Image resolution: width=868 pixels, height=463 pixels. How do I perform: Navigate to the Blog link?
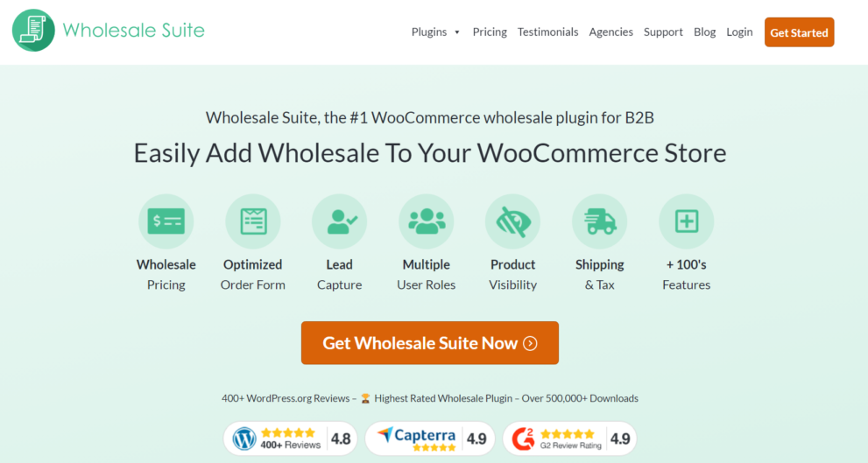point(705,32)
